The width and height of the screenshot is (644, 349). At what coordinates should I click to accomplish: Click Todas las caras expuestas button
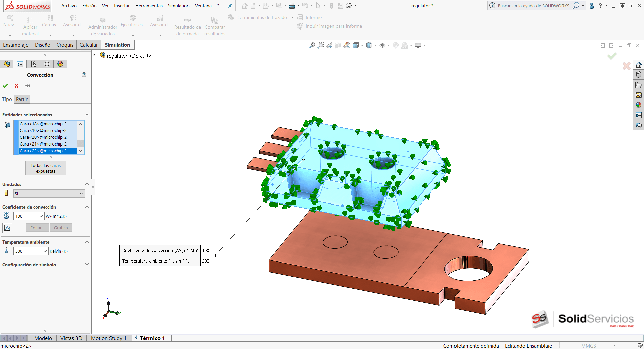[x=46, y=168]
